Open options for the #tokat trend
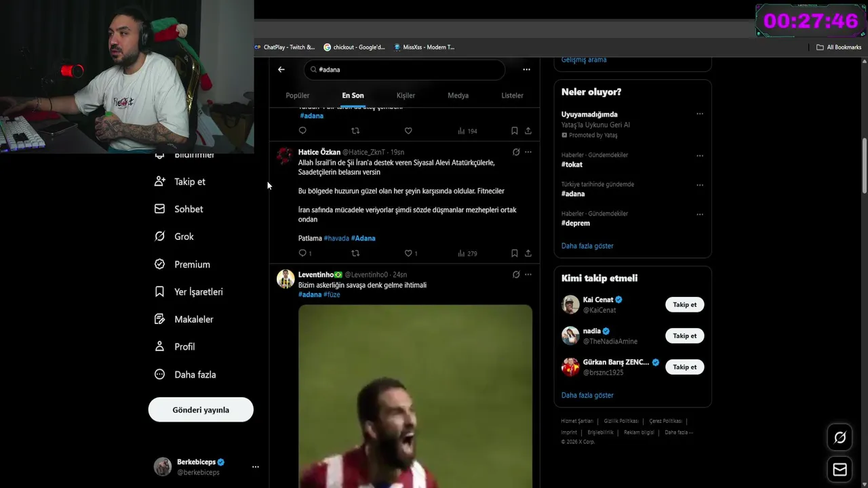The image size is (868, 488). [x=700, y=155]
